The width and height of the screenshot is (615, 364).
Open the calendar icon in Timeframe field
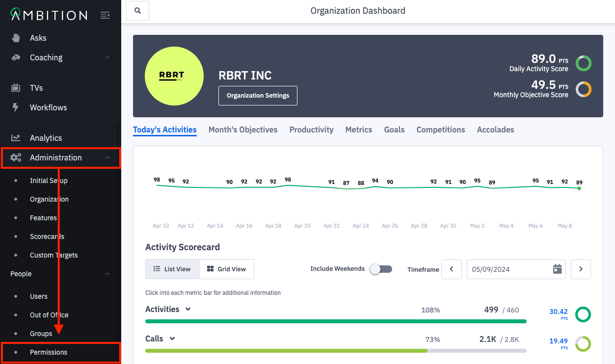[x=557, y=269]
